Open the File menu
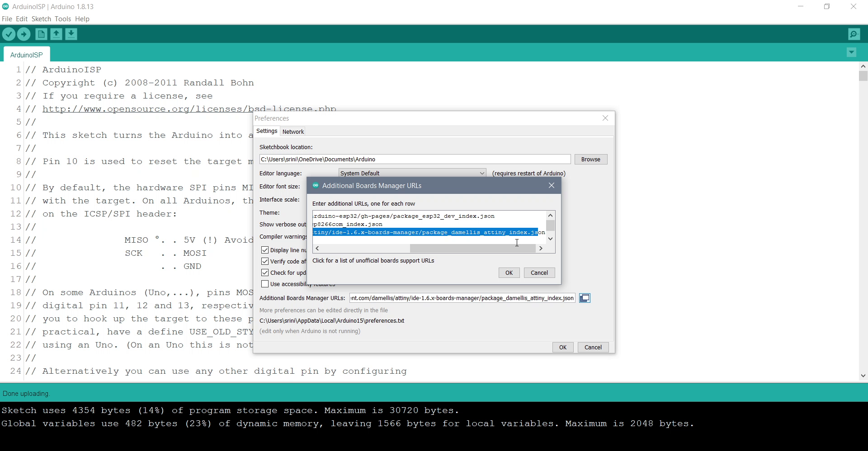The image size is (868, 451). click(7, 19)
